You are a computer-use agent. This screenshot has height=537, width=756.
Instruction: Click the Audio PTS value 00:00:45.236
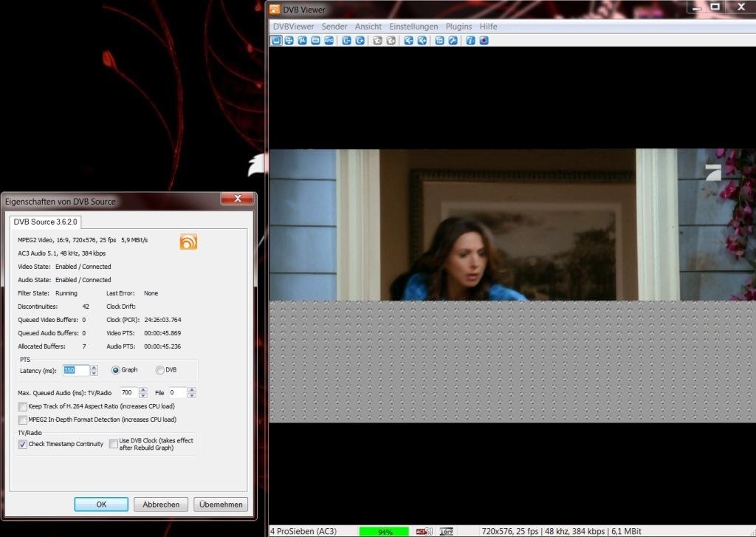162,346
